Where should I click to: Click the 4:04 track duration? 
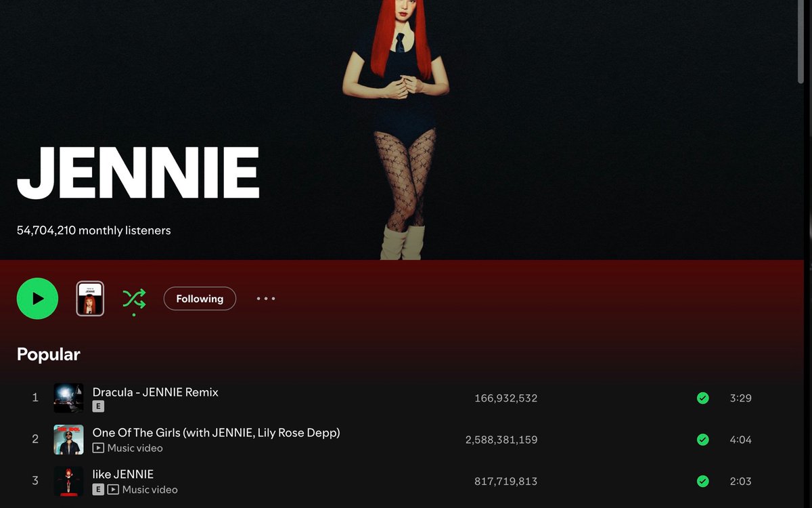[x=740, y=440]
